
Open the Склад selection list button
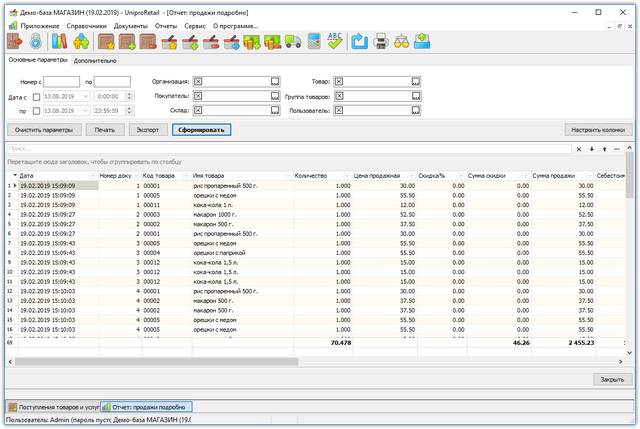coord(273,110)
